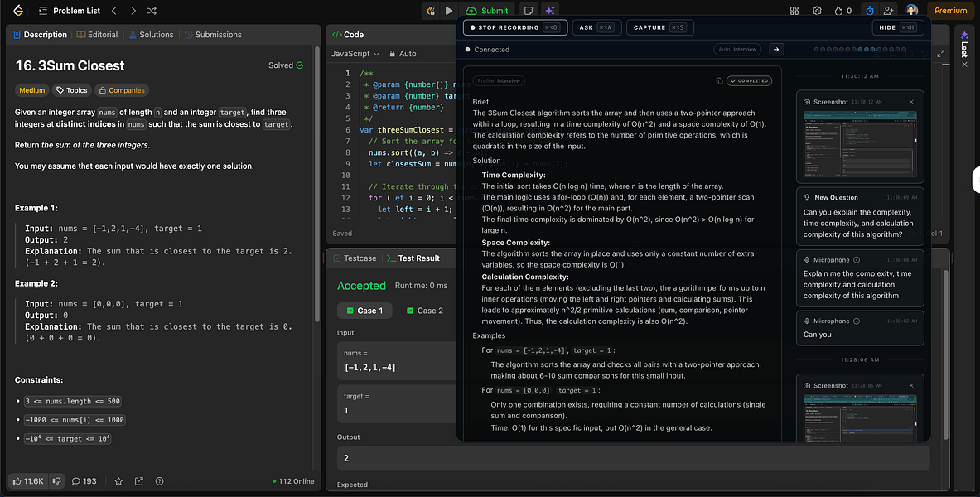Click the Capture button in overlay
Viewport: 980px width, 497px height.
[659, 27]
